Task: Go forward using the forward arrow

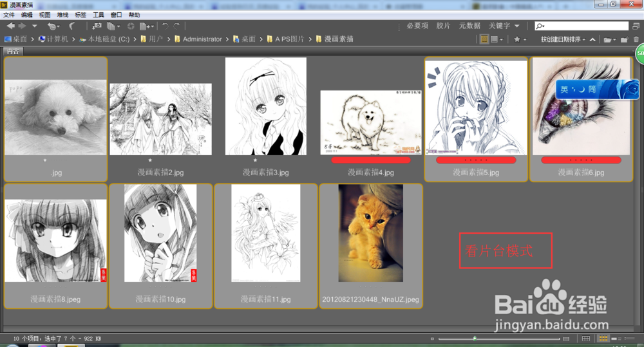Action: tap(22, 26)
